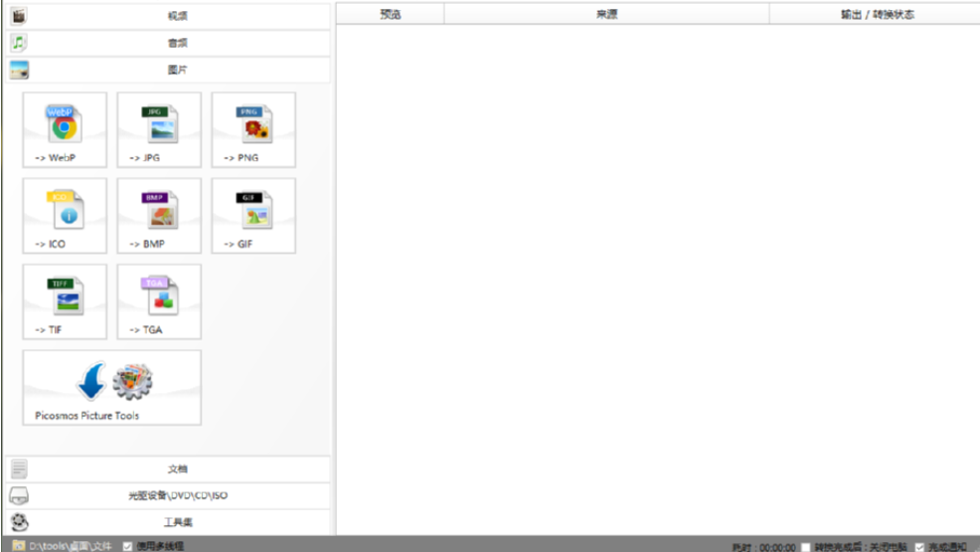The width and height of the screenshot is (980, 552).
Task: Click the video film clapper icon
Action: coord(19,16)
